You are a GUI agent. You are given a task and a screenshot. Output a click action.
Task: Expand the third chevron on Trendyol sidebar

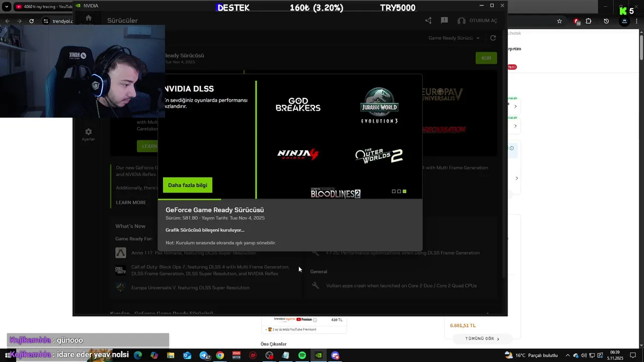(516, 178)
